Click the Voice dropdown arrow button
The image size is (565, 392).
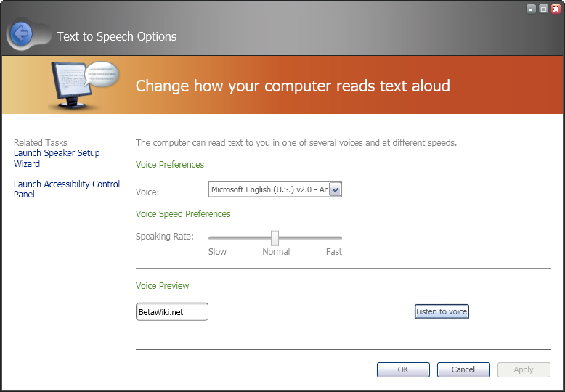pos(336,190)
